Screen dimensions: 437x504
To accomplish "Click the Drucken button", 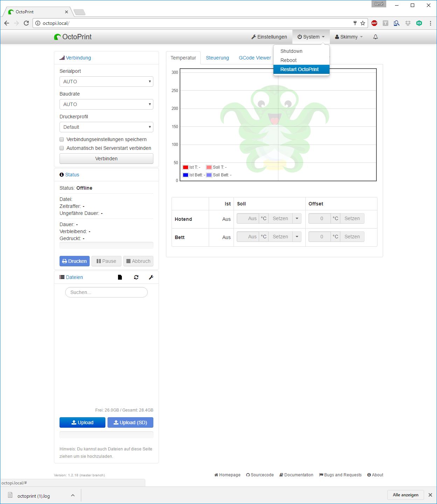I will [75, 261].
